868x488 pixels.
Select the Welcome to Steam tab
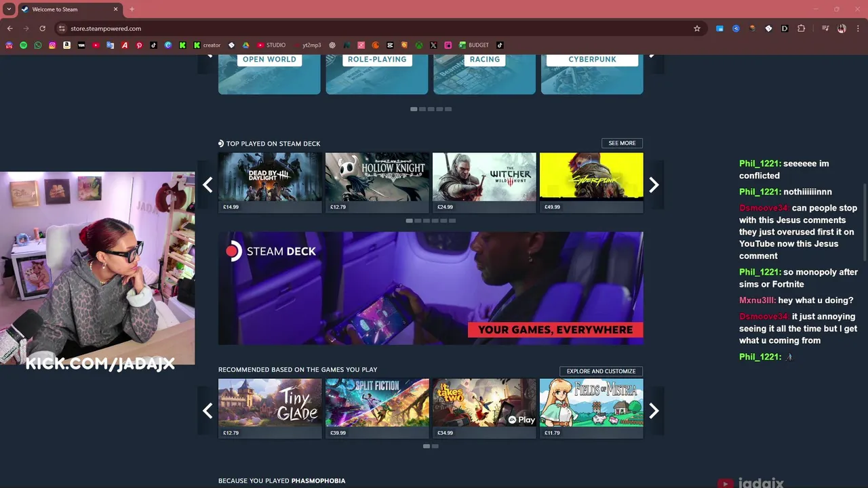(x=70, y=9)
